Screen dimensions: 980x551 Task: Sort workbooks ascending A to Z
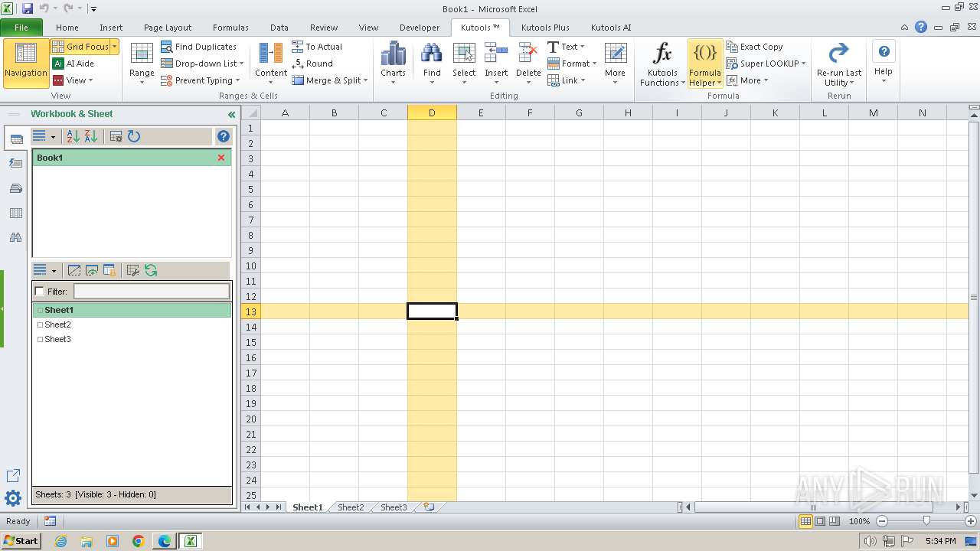(x=73, y=136)
